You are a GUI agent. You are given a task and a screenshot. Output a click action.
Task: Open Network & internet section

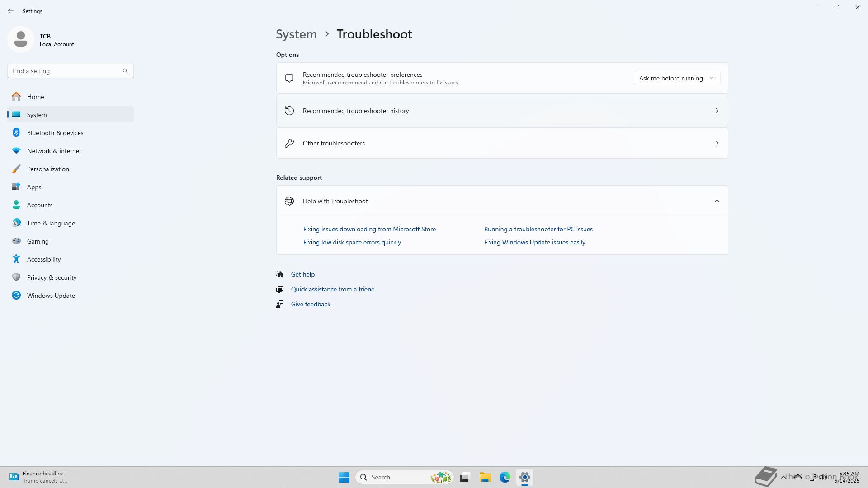[54, 151]
